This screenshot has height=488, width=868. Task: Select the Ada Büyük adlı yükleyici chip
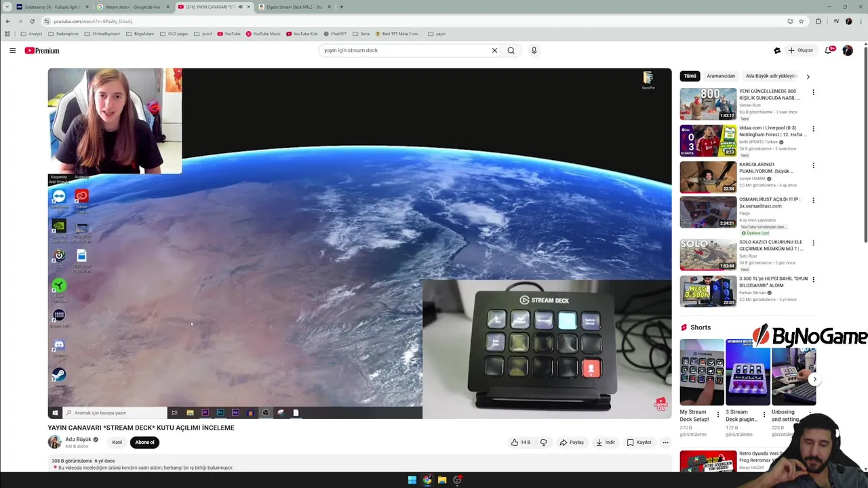[x=771, y=76]
